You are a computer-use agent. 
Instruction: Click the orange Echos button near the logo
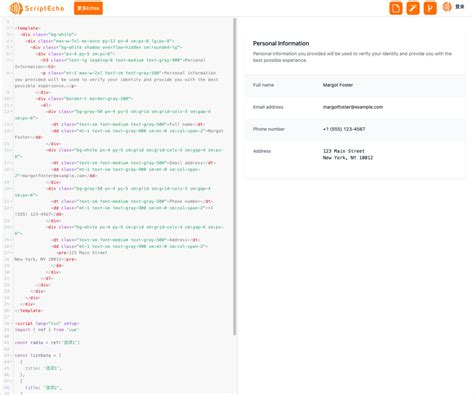click(88, 8)
